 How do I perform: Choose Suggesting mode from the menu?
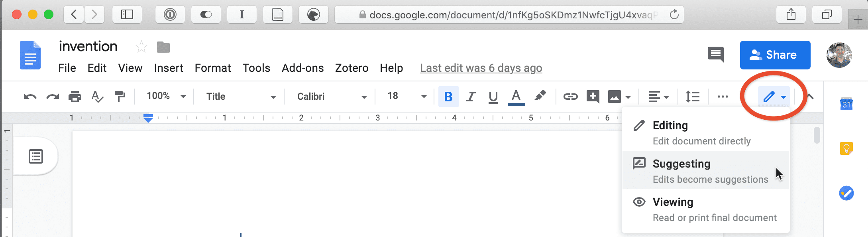pos(706,170)
